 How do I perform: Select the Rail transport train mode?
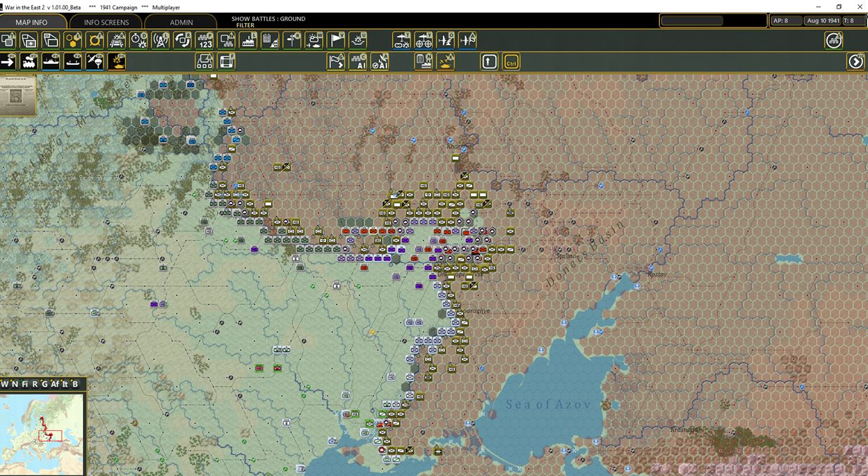coord(30,62)
